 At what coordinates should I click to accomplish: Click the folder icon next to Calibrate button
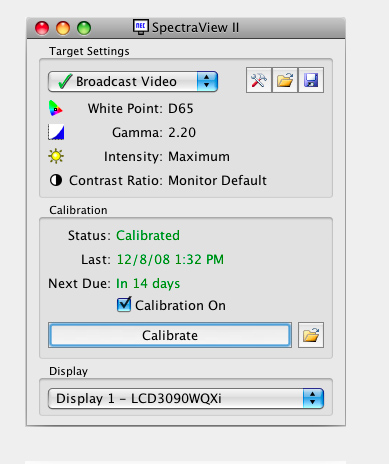(311, 335)
